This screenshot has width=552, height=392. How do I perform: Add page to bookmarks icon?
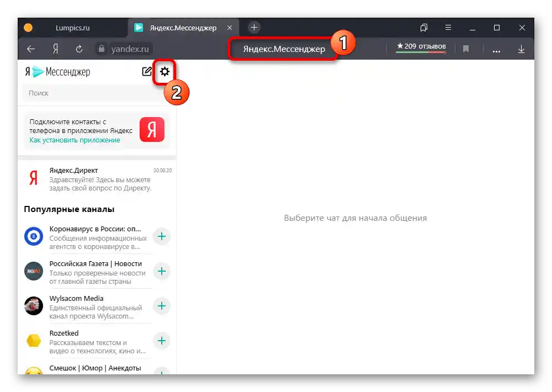[466, 49]
